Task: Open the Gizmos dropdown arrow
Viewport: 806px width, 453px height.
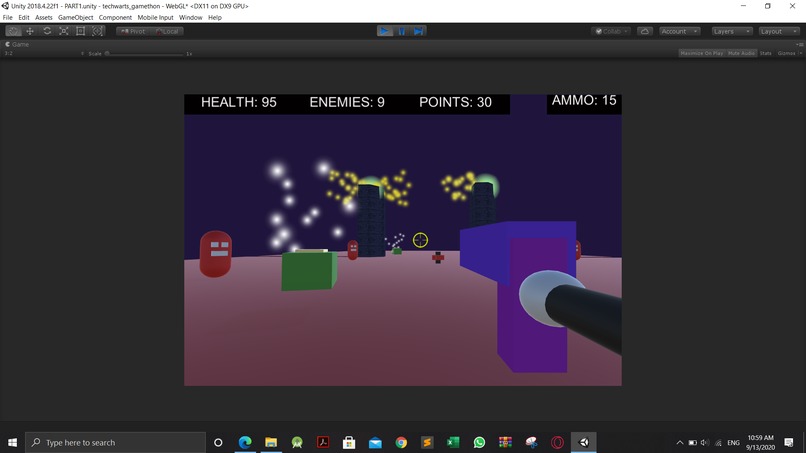Action: (x=800, y=53)
